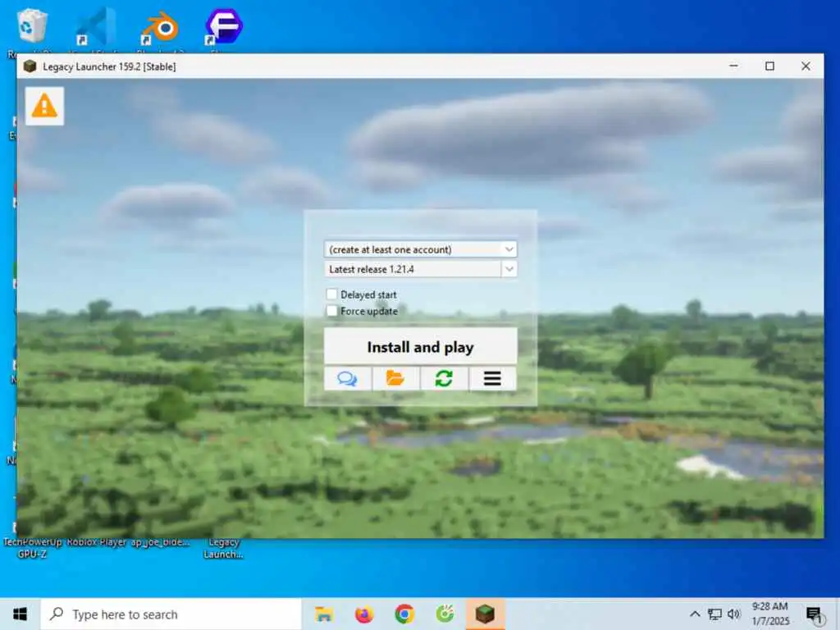Image resolution: width=840 pixels, height=630 pixels.
Task: Select Legacy Launcher desktop shortcut label
Action: point(223,548)
